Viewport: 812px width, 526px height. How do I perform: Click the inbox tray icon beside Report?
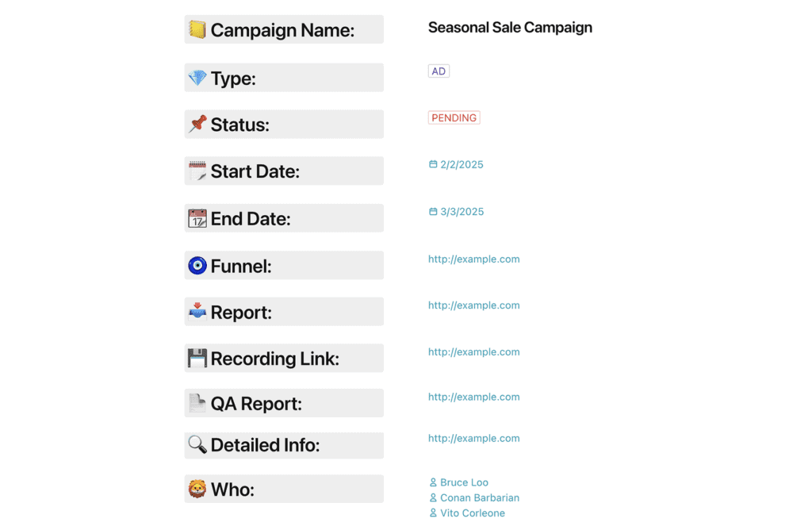coord(197,312)
